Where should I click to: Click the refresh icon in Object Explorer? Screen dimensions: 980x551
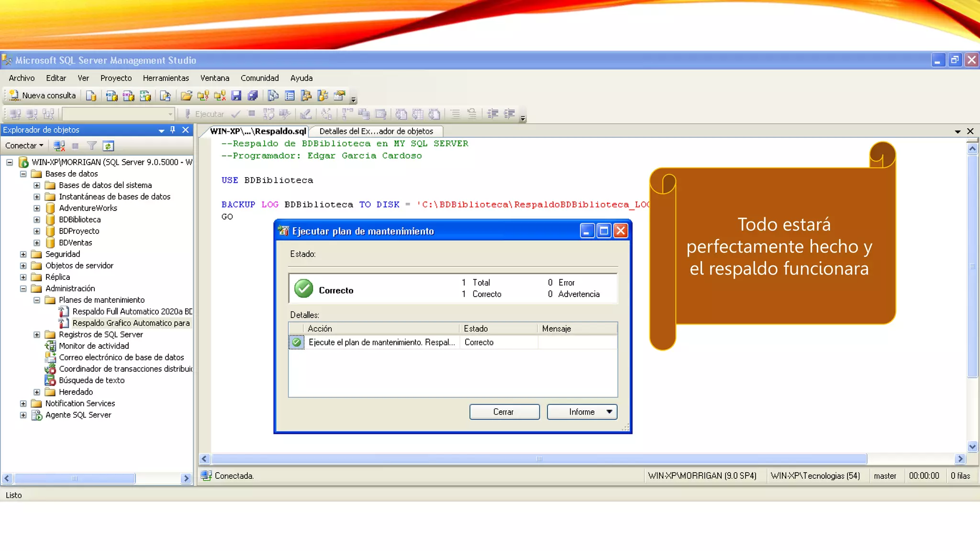pos(108,146)
